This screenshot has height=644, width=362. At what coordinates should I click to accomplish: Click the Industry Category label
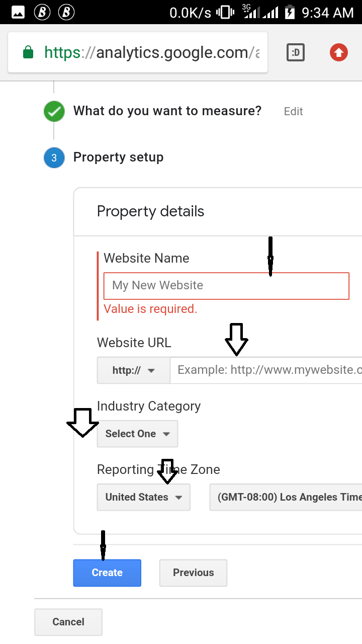(149, 406)
